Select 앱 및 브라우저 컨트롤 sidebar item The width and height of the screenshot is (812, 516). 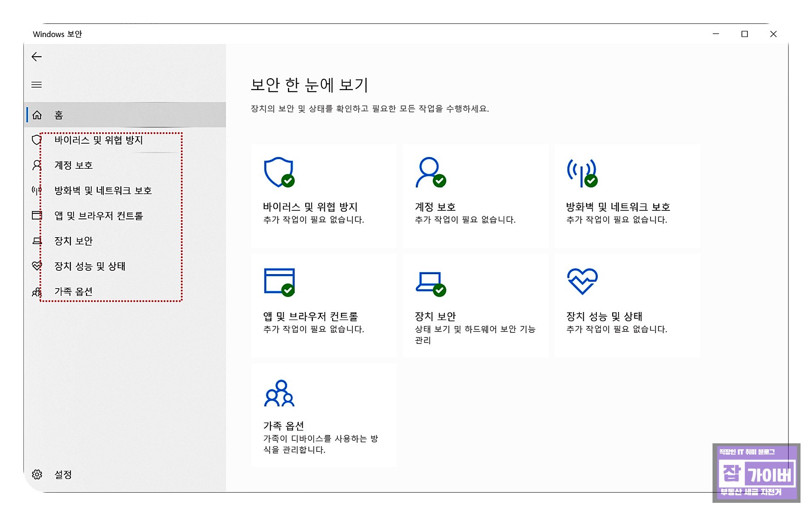pyautogui.click(x=125, y=215)
